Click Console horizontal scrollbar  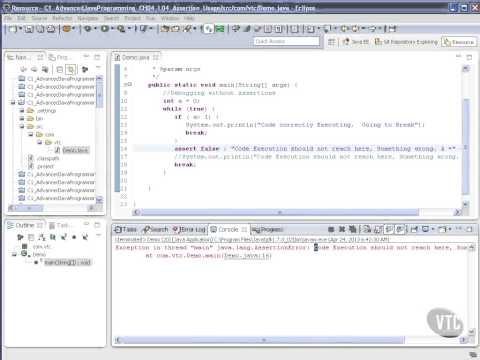pos(263,340)
